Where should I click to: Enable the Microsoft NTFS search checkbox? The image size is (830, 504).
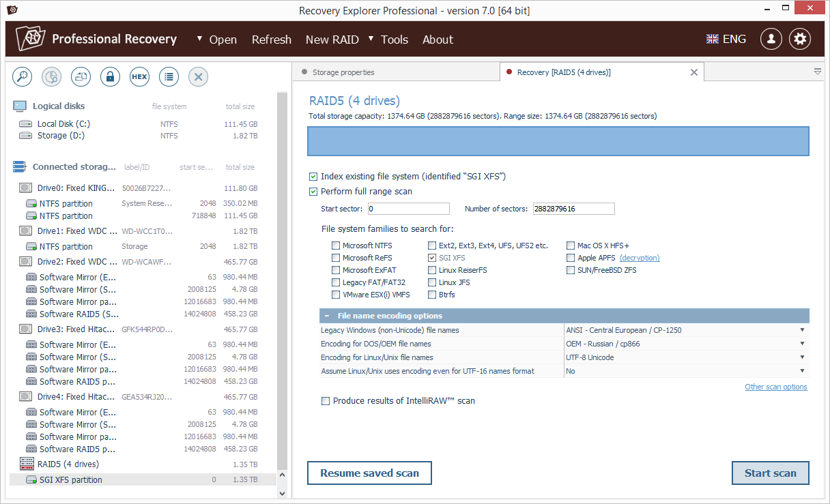(x=335, y=245)
